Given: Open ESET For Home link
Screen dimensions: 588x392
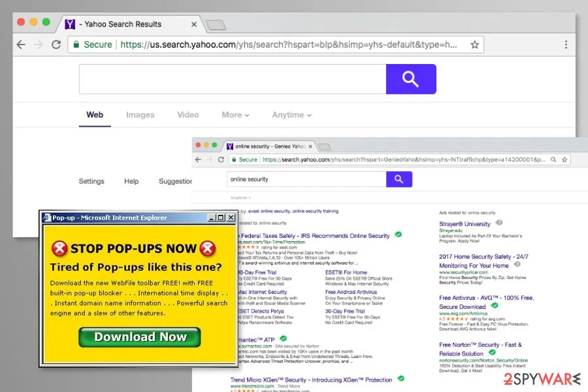Looking at the screenshot, I should click(x=346, y=272).
